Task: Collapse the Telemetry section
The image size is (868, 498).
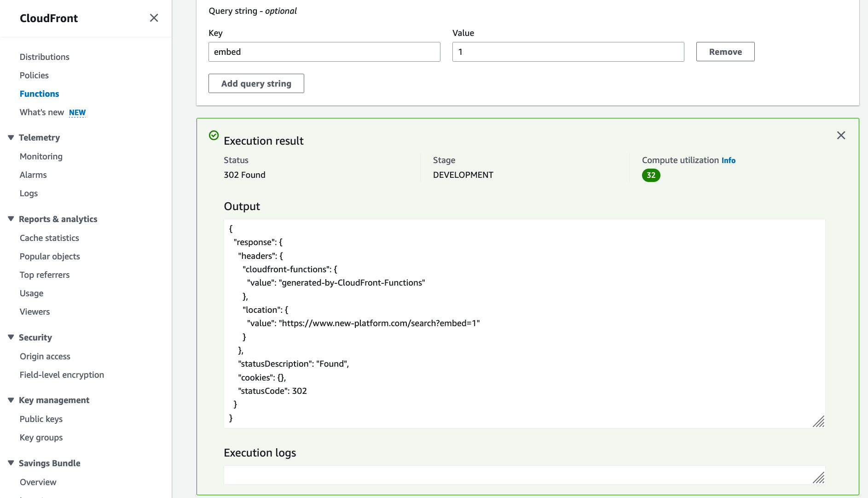Action: click(x=10, y=137)
